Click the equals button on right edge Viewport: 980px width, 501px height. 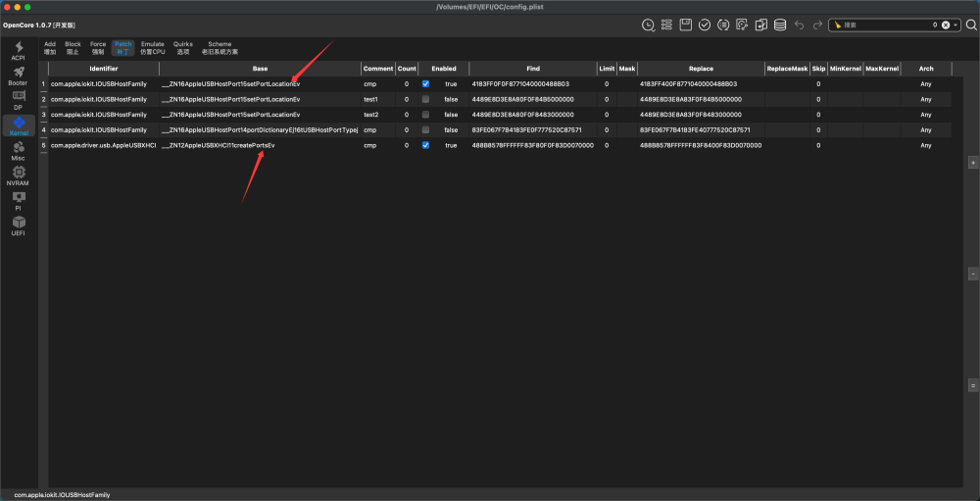point(972,384)
